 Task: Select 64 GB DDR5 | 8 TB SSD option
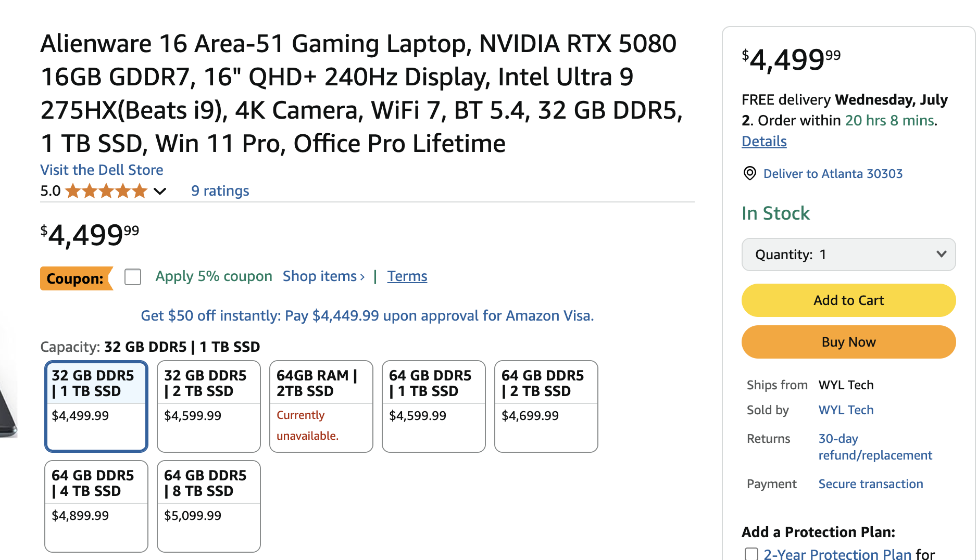pos(208,506)
